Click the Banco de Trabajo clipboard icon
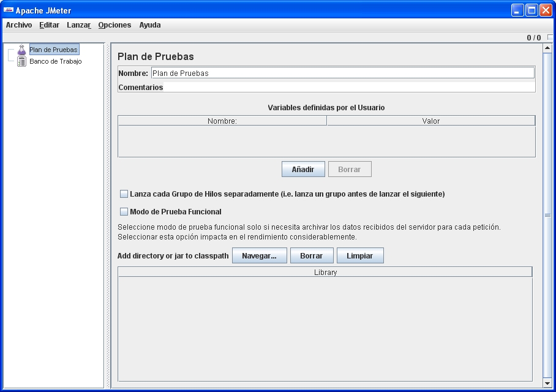The height and width of the screenshot is (392, 556). (x=21, y=61)
